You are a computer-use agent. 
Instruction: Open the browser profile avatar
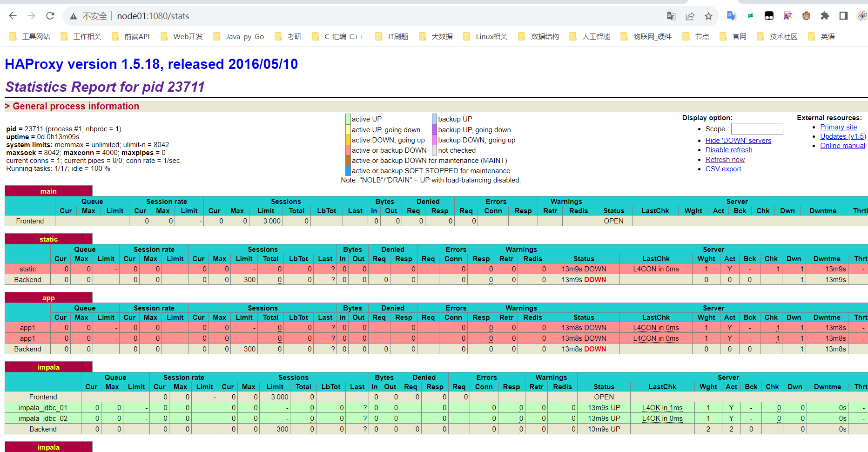pyautogui.click(x=862, y=16)
